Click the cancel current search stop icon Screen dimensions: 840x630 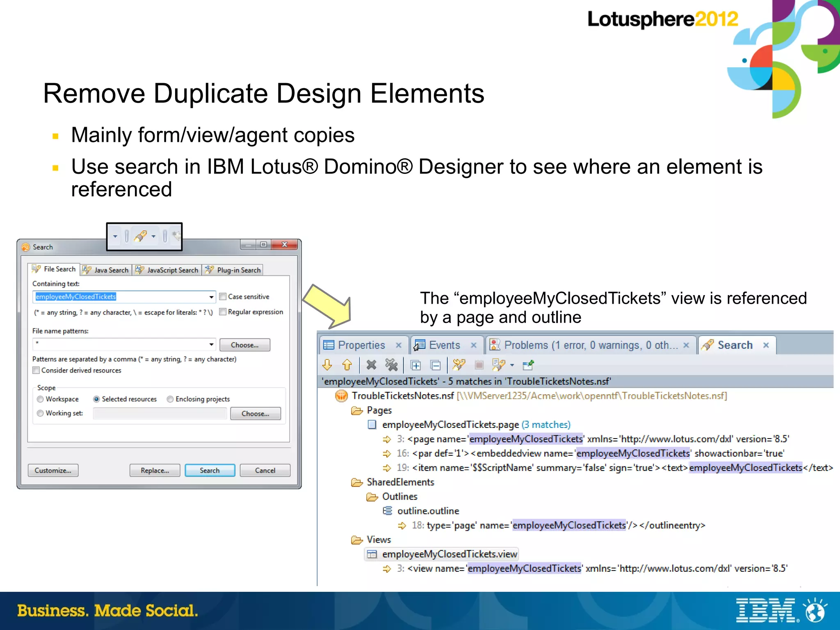point(479,364)
